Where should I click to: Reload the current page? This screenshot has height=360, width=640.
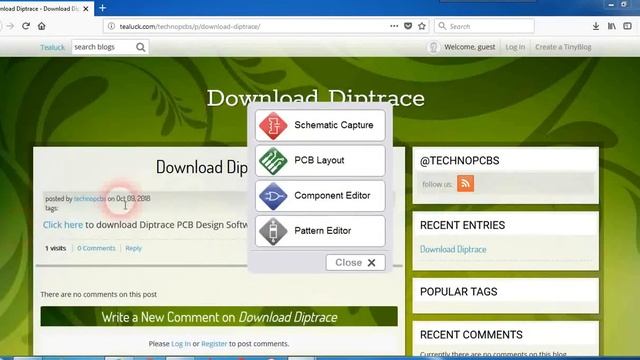point(26,26)
